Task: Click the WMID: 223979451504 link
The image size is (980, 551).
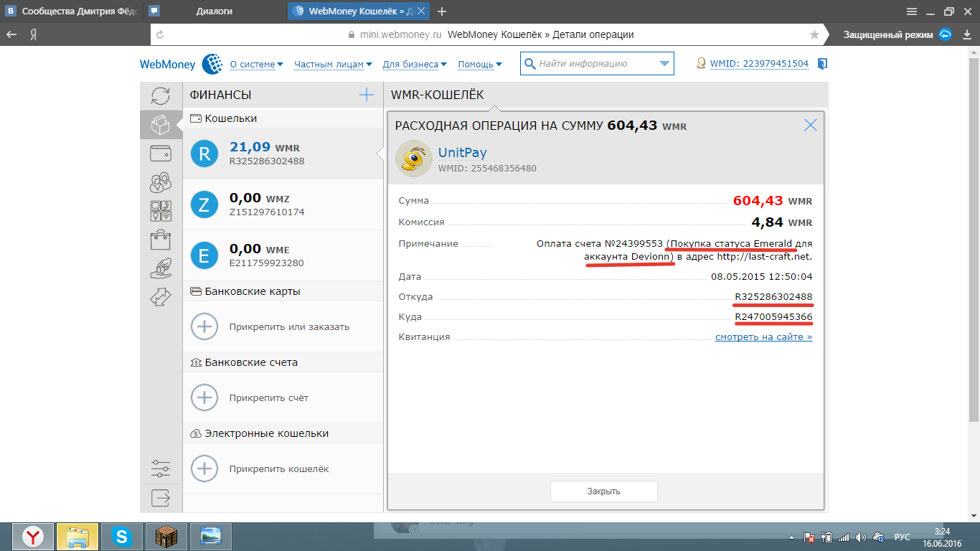Action: (x=759, y=64)
